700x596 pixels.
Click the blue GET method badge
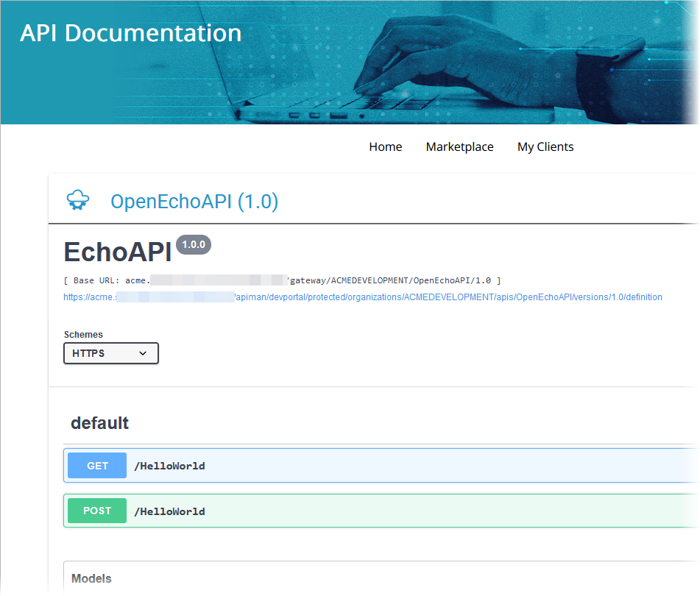[x=97, y=466]
